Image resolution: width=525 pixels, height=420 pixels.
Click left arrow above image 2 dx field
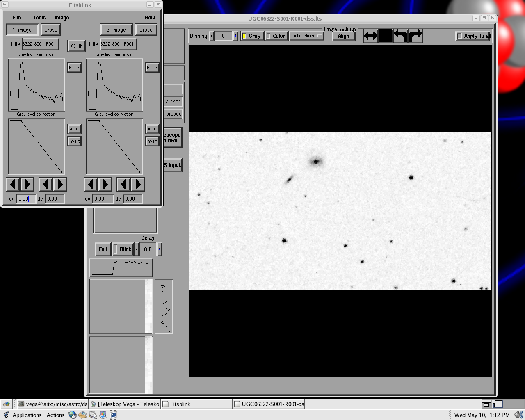pyautogui.click(x=91, y=184)
